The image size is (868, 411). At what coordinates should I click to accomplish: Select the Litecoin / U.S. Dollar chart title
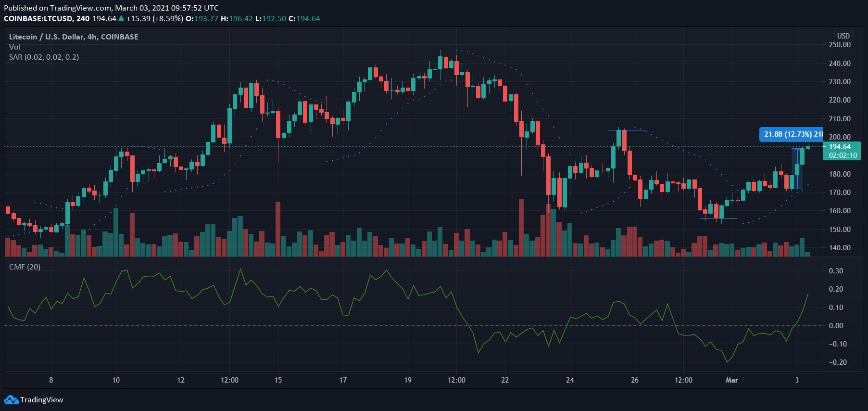(x=74, y=37)
